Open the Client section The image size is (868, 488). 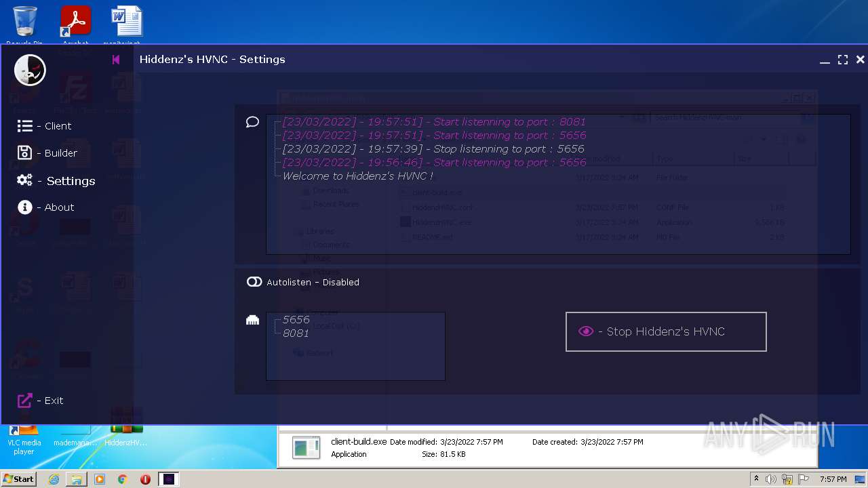pos(45,126)
